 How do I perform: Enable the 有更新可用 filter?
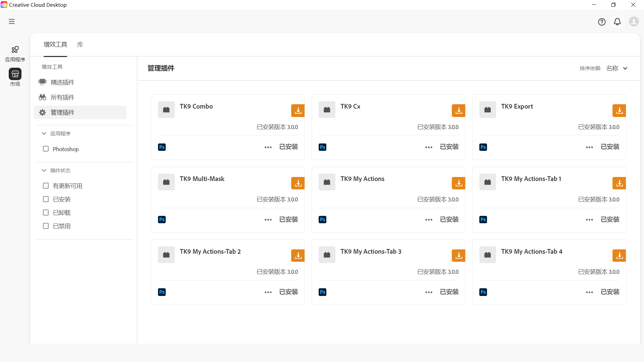tap(46, 185)
